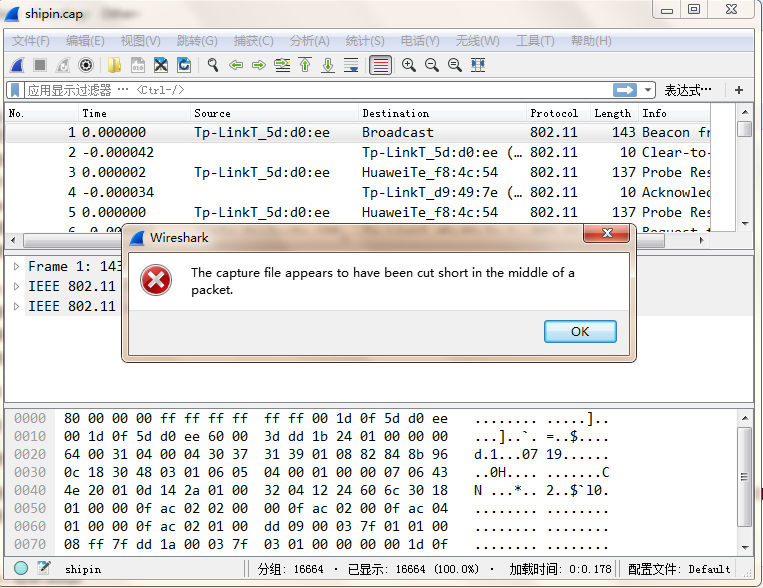763x588 pixels.
Task: Open 捕获(C) menu
Action: click(x=254, y=41)
